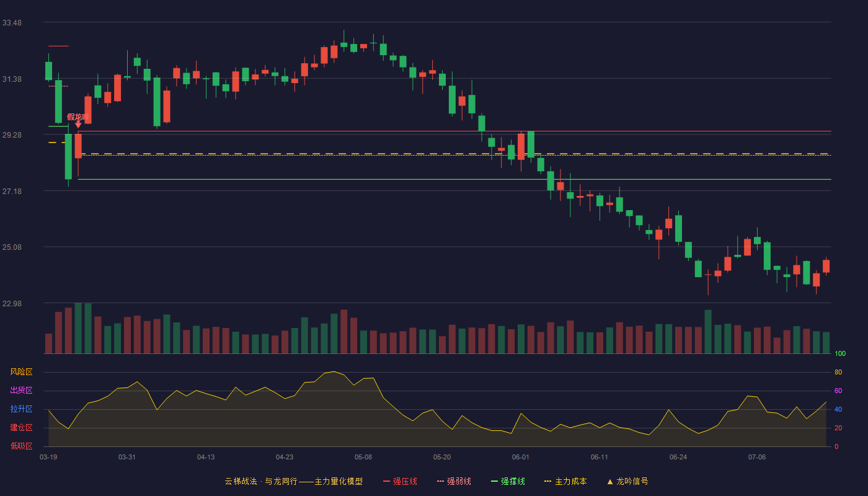Toggle the 强弱线 legend label
Screen dimensions: 868x496
pyautogui.click(x=459, y=482)
